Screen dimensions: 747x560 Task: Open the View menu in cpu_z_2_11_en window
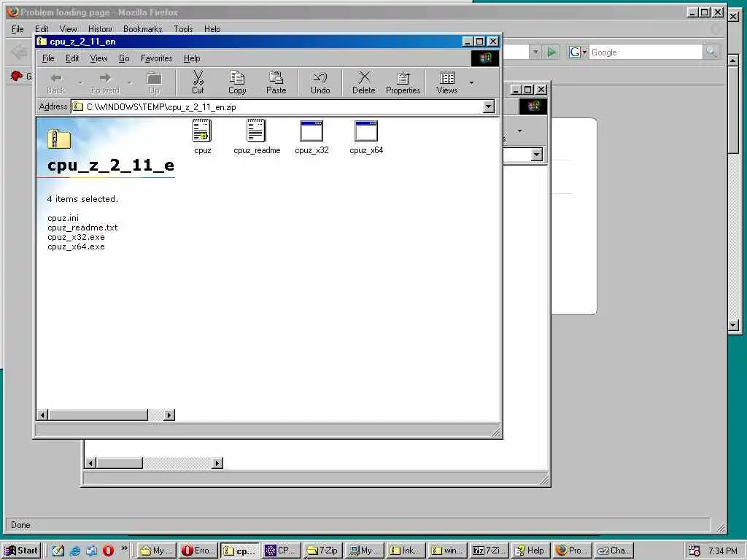pyautogui.click(x=98, y=58)
